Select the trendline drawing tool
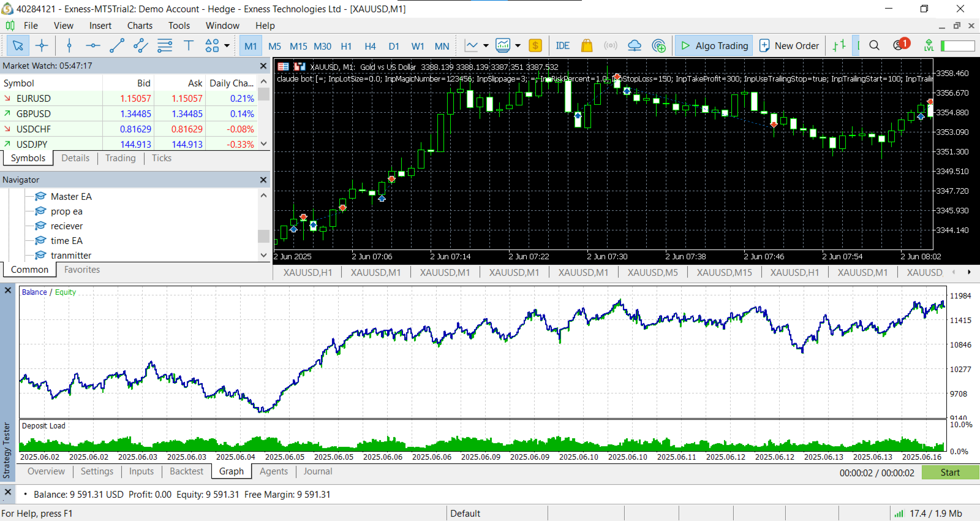 tap(116, 45)
